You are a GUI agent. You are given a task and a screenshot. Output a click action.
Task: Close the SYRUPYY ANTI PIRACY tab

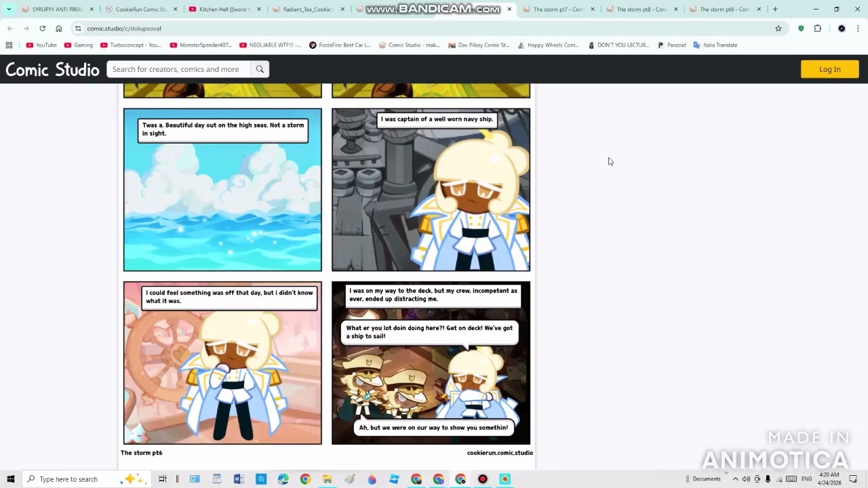[x=92, y=9]
